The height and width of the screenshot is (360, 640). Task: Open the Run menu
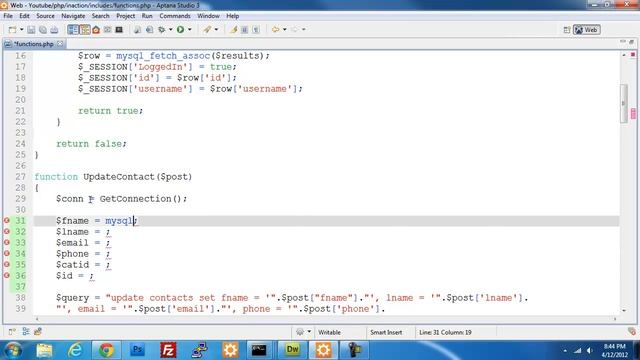(147, 16)
